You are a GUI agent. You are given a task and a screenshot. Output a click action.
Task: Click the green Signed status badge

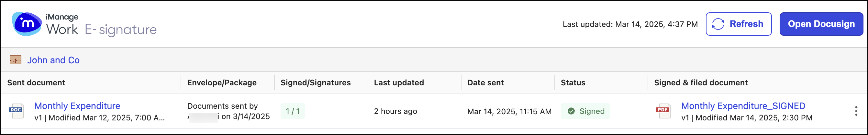pyautogui.click(x=585, y=111)
